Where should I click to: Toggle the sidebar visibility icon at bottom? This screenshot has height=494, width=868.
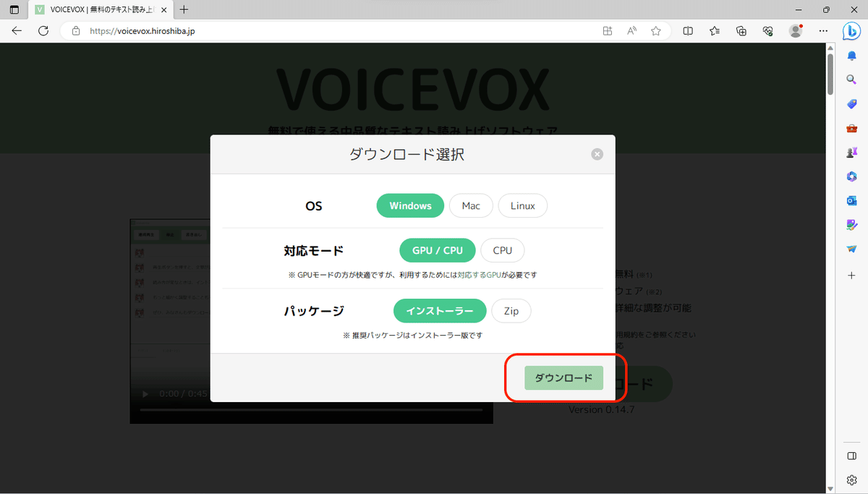coord(852,456)
